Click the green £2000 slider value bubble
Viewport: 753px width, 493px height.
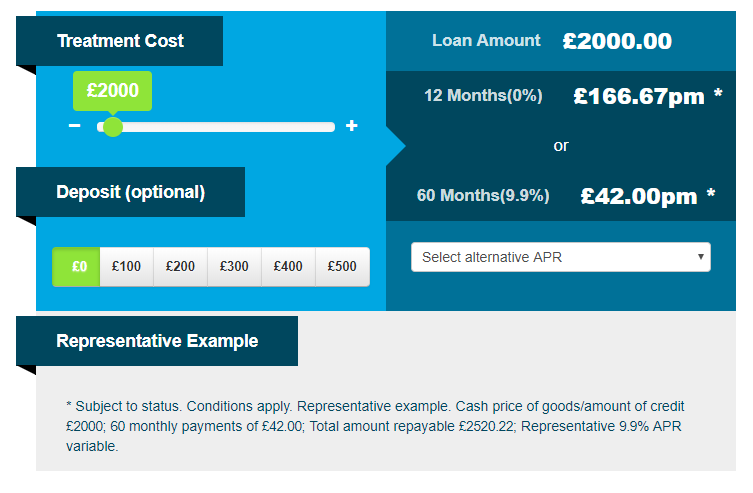point(112,90)
